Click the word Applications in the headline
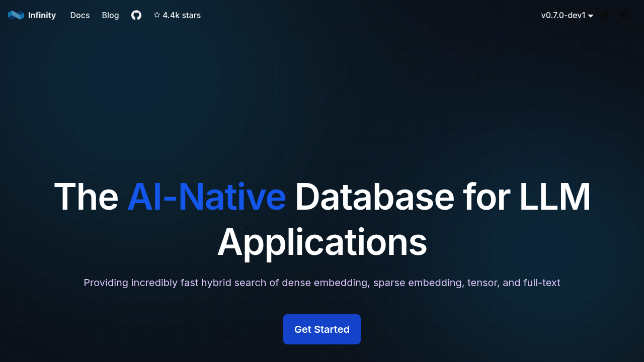The height and width of the screenshot is (362, 644). pos(322,242)
